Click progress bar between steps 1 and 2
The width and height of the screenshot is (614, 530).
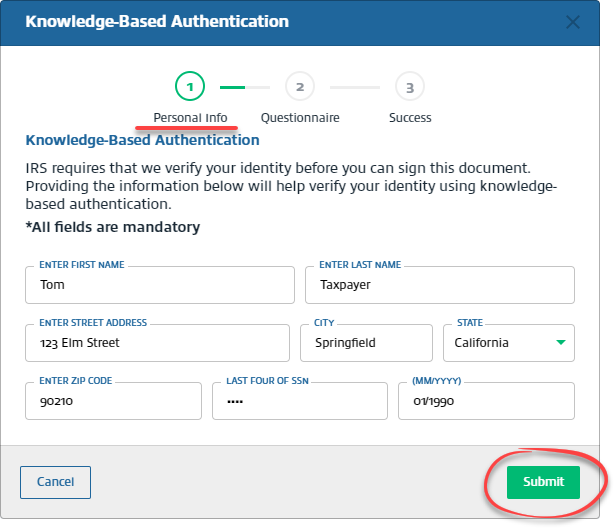point(244,87)
